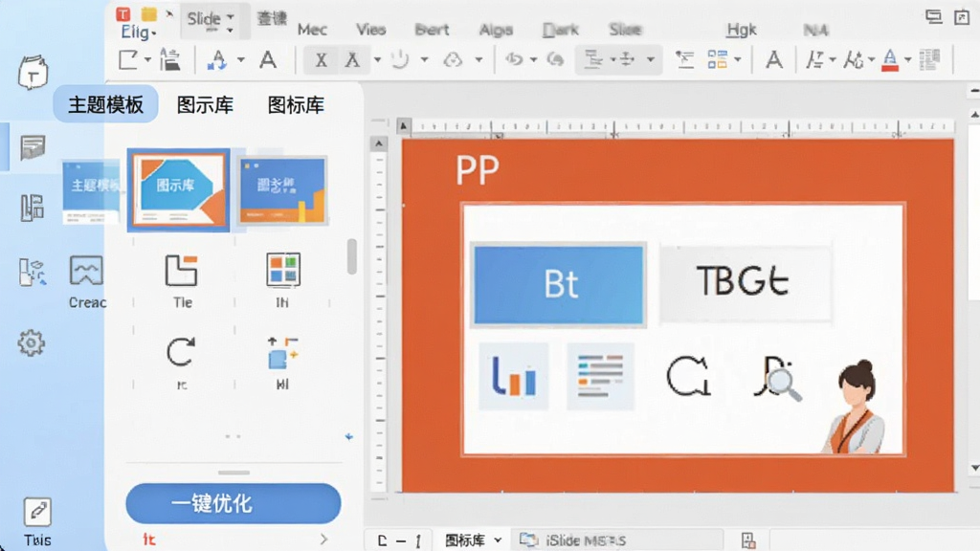Screen dimensions: 980x551
Task: Click the strikethrough X toolbar button
Action: pyautogui.click(x=352, y=60)
